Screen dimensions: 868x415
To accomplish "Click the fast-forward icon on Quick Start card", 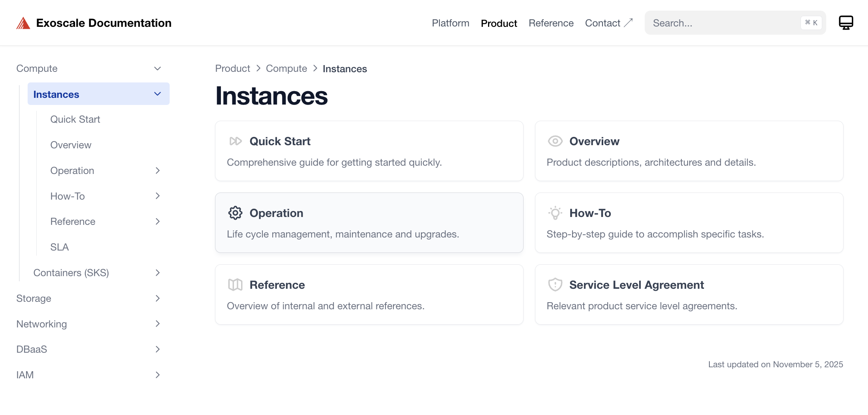I will coord(236,141).
